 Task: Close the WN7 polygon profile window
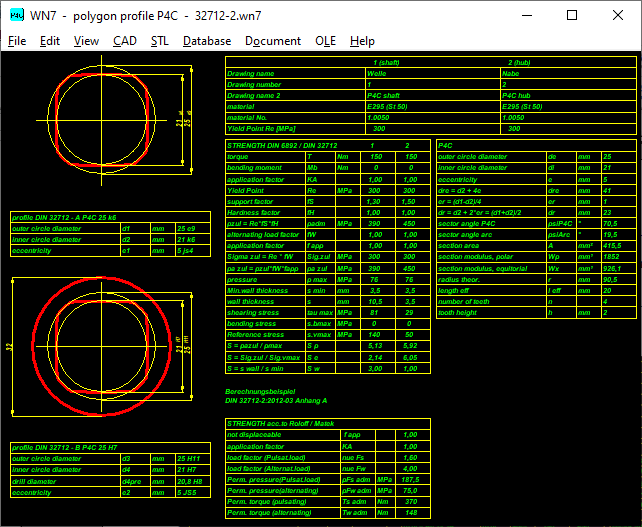pos(618,16)
